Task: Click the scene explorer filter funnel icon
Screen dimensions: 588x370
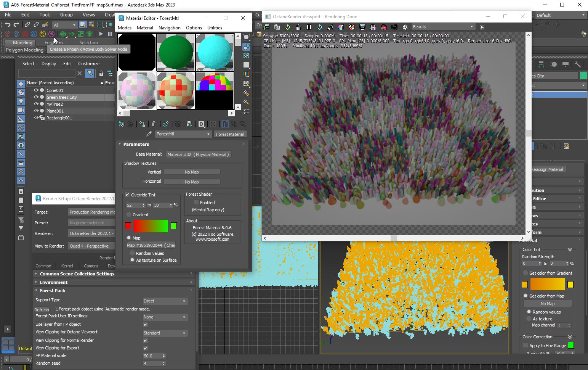Action: pyautogui.click(x=90, y=73)
